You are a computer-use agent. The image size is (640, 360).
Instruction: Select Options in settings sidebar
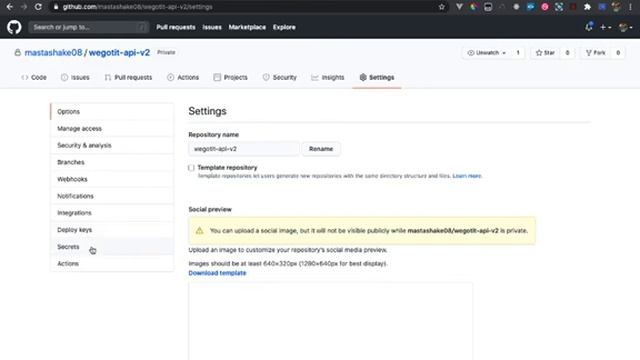coord(112,111)
